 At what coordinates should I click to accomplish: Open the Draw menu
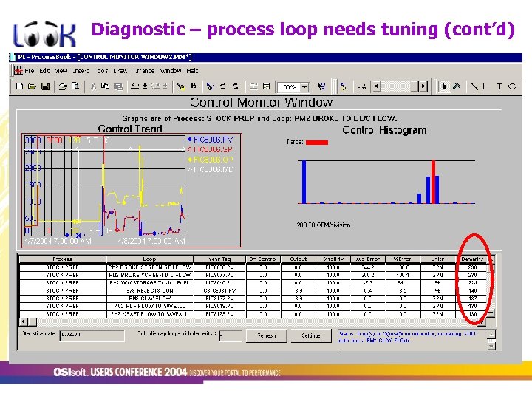[x=120, y=71]
